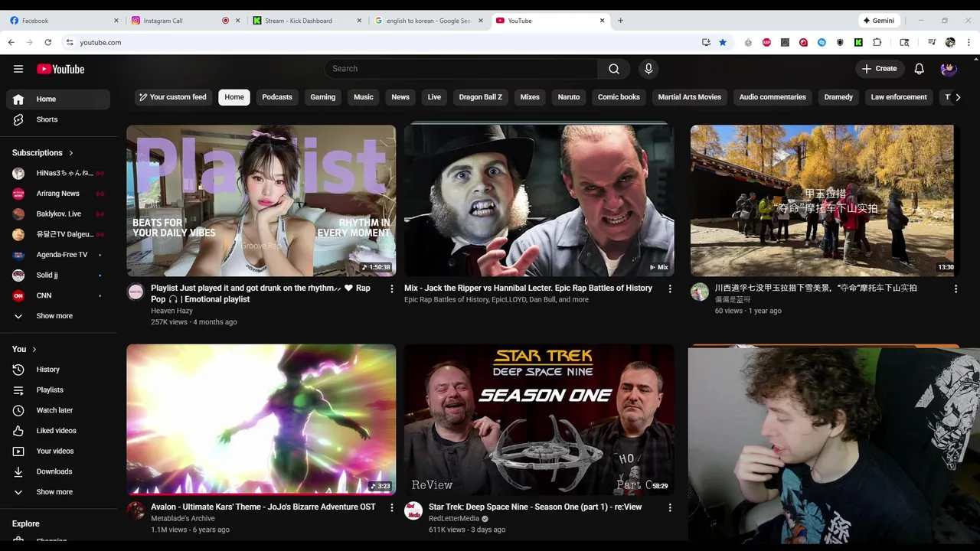Select the Podcasts chip

click(x=277, y=97)
